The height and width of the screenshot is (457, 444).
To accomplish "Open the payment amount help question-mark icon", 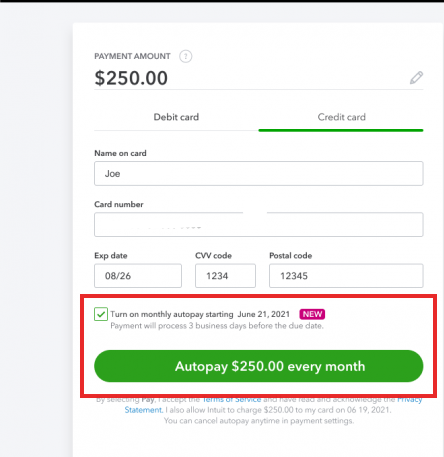I will [186, 56].
